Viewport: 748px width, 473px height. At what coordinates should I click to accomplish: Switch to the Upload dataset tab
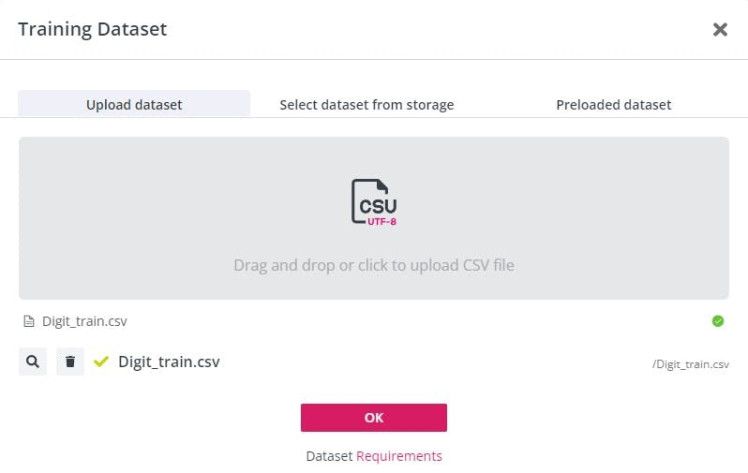[x=134, y=104]
